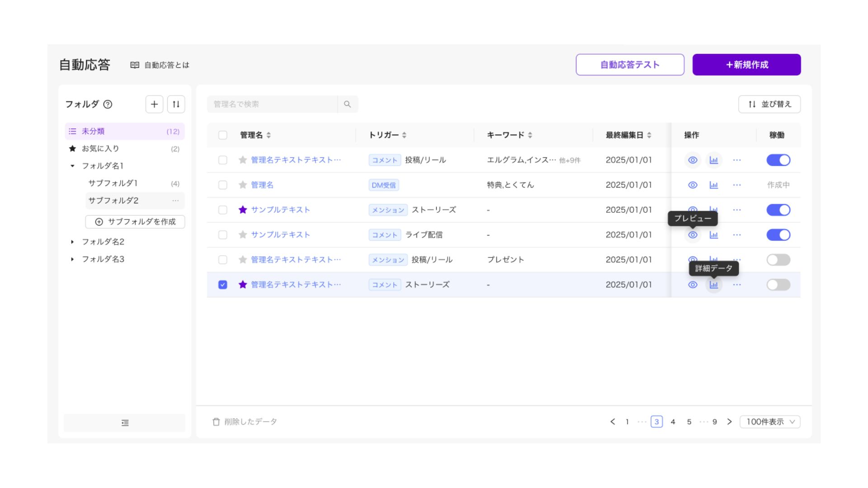
Task: Click the ＋新規作成 button
Action: click(x=746, y=65)
